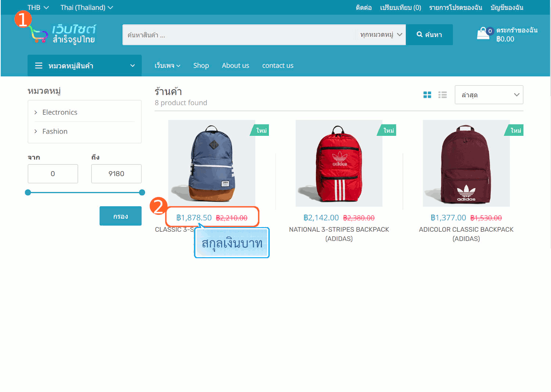Click the ใหม่ badge on blue backpack

click(x=260, y=130)
